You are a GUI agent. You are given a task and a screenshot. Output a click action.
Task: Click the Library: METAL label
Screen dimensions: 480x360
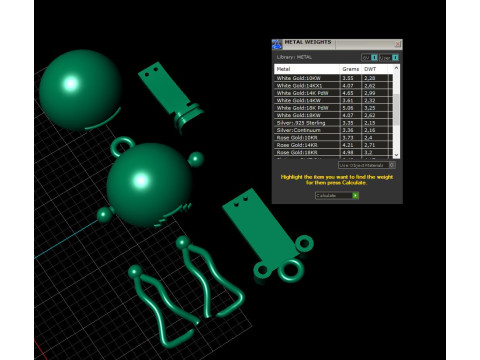(x=294, y=57)
